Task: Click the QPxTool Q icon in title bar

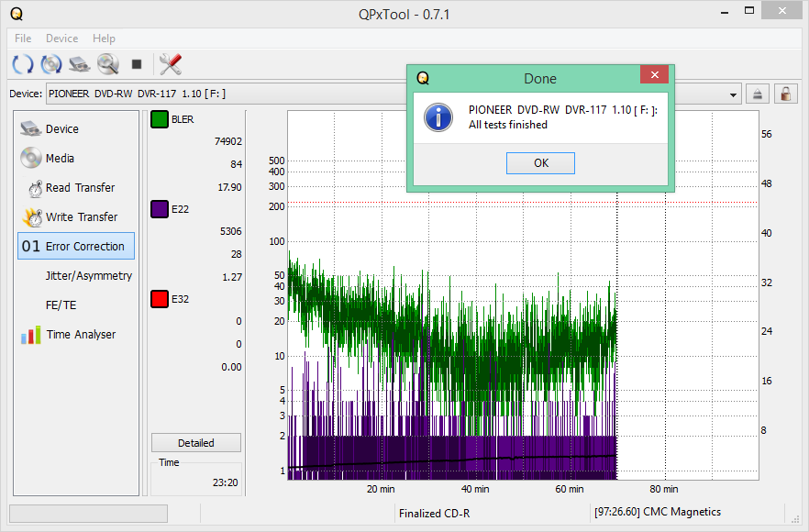Action: (17, 14)
